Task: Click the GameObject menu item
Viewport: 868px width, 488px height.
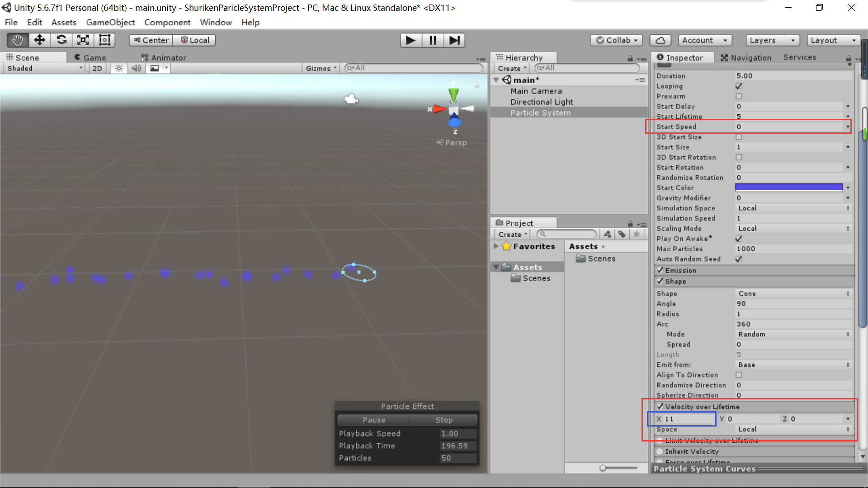Action: [x=111, y=22]
